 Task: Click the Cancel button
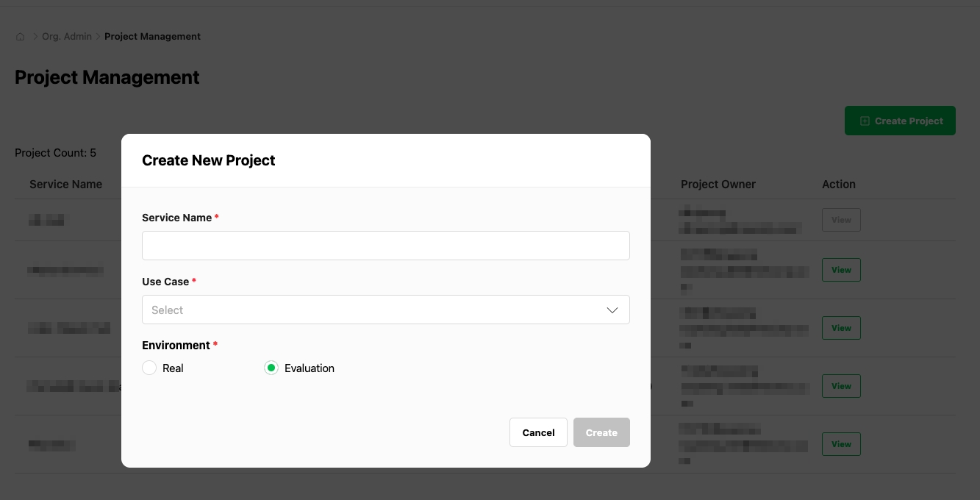(x=538, y=432)
